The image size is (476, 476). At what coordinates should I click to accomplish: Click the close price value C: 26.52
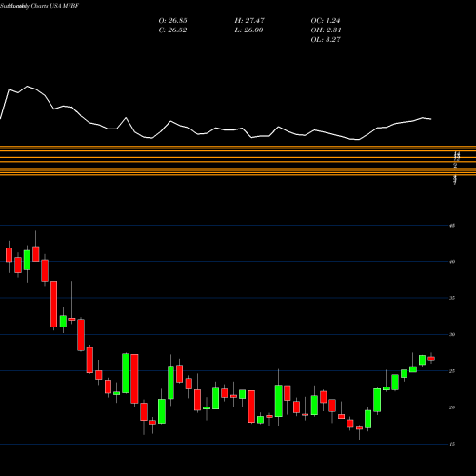(x=172, y=30)
